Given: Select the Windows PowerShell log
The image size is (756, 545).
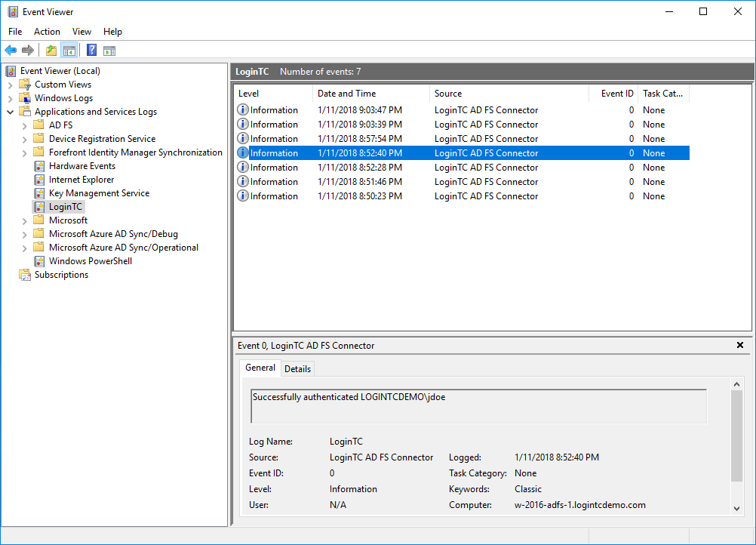Looking at the screenshot, I should (x=90, y=261).
